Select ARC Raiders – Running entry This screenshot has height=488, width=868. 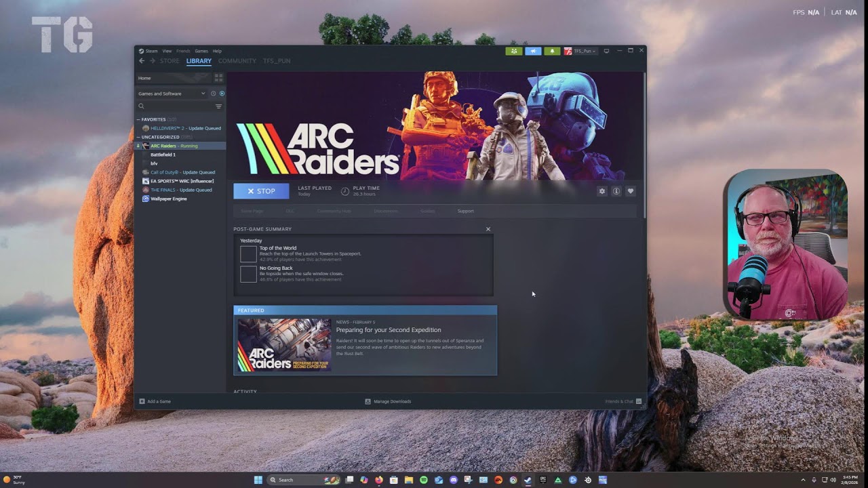click(181, 146)
